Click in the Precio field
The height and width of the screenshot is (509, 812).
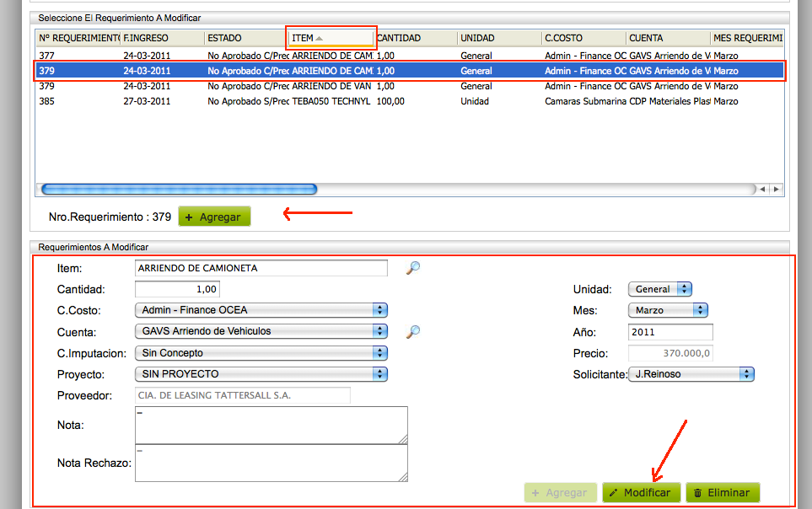[x=670, y=353]
